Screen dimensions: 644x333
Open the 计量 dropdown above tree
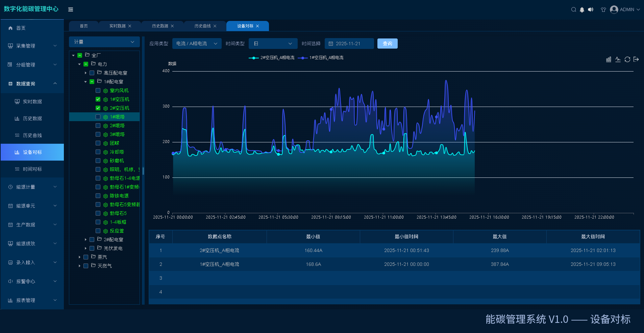click(104, 42)
